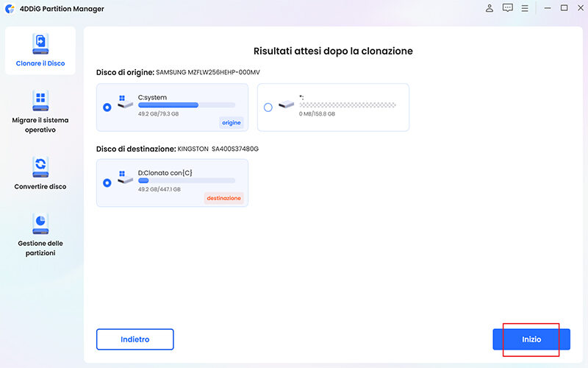Click the orange 'destinazione' tag
Screen dimensions: 588x368
(x=223, y=198)
